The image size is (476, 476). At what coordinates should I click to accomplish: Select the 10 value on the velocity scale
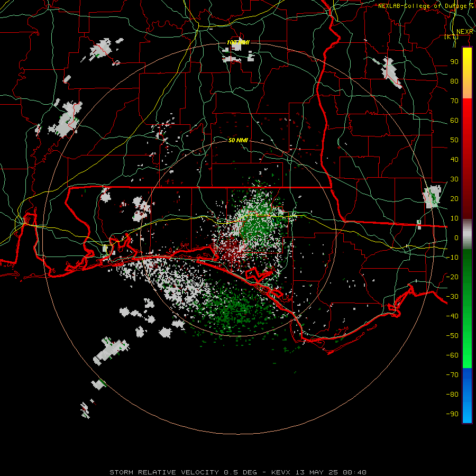click(x=454, y=218)
